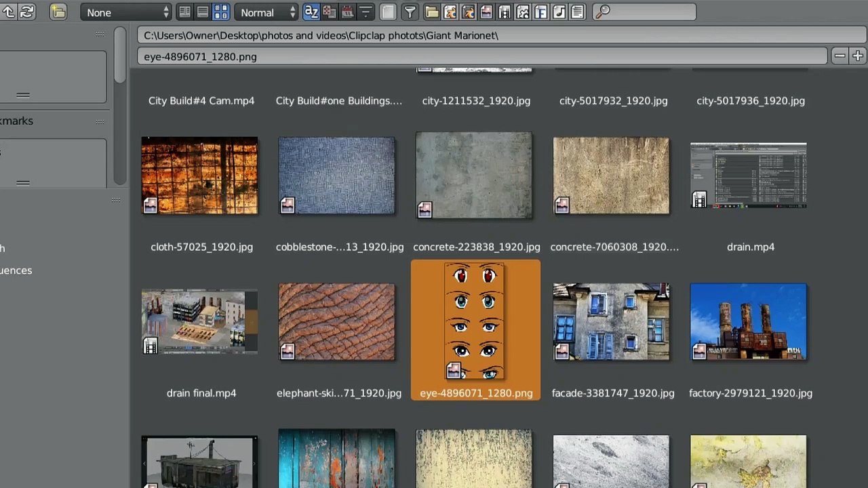The image size is (868, 488).
Task: Toggle backup blend files filter
Action: 469,12
